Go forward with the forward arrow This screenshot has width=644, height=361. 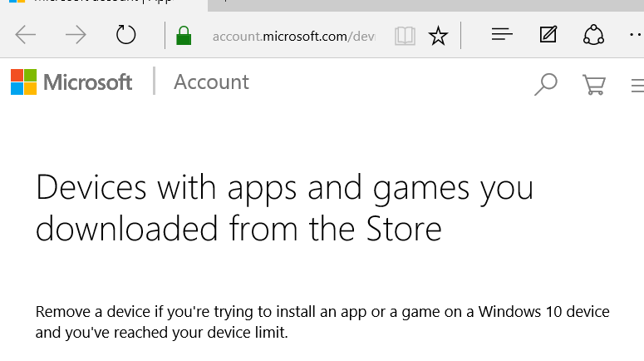coord(76,35)
